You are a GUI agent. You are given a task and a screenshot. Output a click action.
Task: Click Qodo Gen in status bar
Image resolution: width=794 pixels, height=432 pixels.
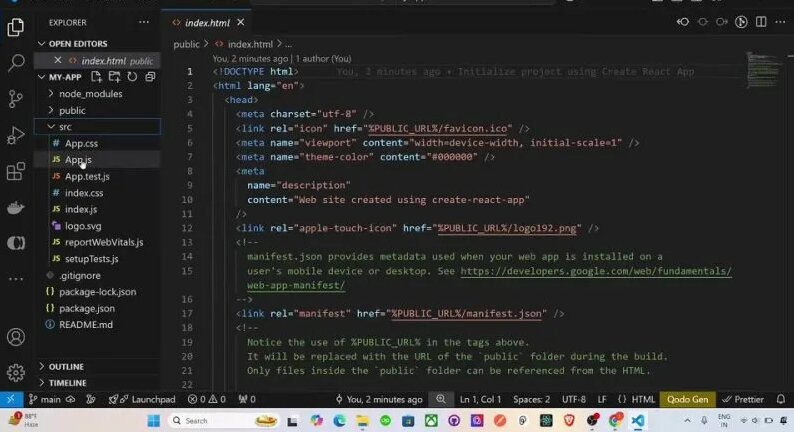(687, 399)
